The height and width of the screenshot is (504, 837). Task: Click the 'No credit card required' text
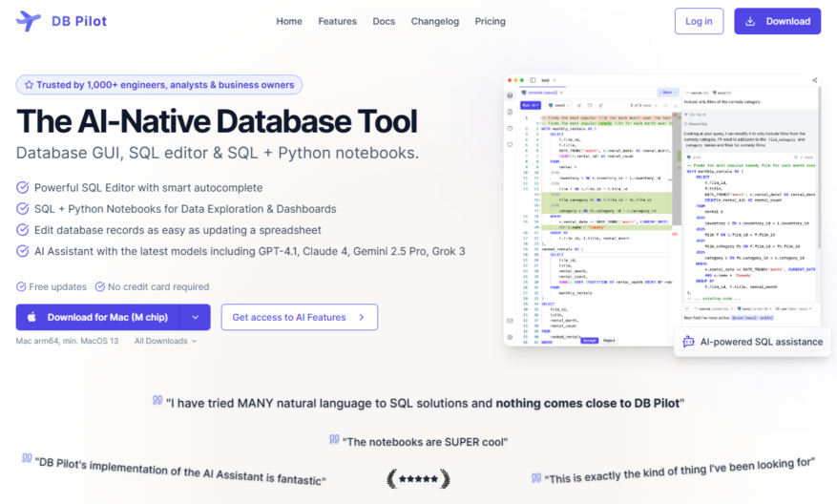pos(158,286)
